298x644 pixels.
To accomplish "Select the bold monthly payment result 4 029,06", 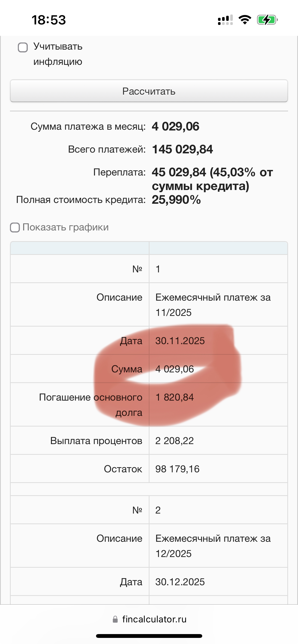I will [175, 126].
